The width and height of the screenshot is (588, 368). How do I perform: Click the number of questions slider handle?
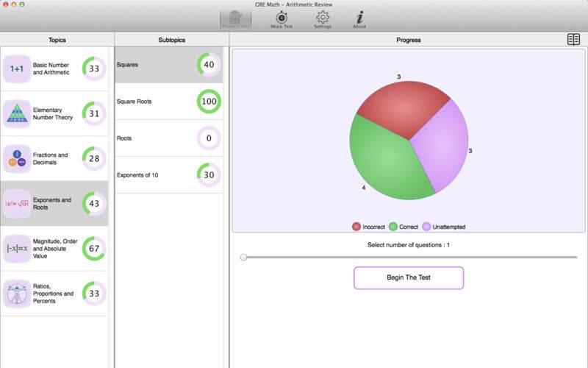pyautogui.click(x=243, y=257)
